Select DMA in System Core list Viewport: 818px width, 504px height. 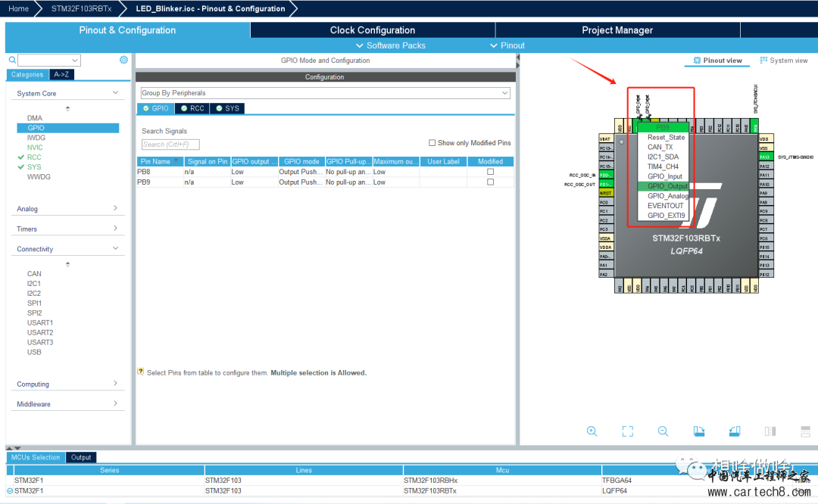pyautogui.click(x=34, y=118)
